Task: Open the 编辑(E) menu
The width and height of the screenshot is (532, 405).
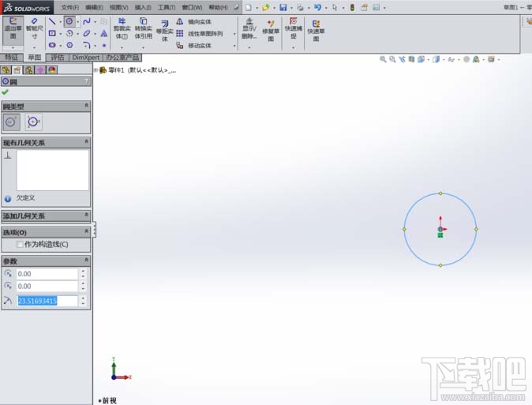Action: point(94,7)
